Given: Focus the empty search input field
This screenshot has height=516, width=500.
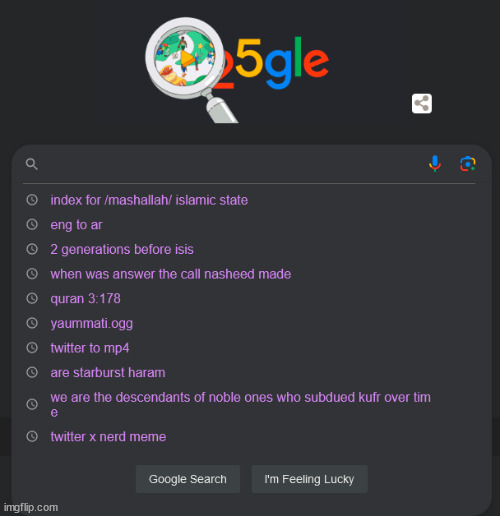Looking at the screenshot, I should pos(232,164).
